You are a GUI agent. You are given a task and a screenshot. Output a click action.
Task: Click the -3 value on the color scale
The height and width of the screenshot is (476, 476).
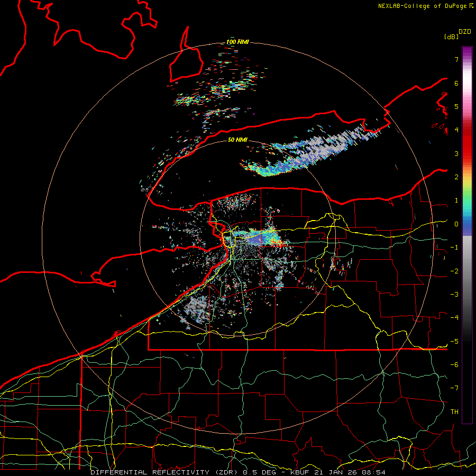pyautogui.click(x=454, y=295)
